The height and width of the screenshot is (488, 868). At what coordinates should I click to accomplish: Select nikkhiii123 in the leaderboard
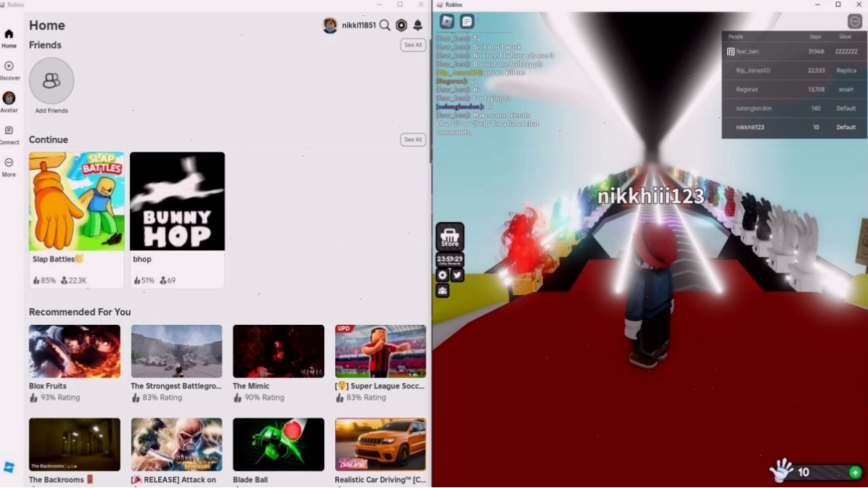click(x=794, y=127)
